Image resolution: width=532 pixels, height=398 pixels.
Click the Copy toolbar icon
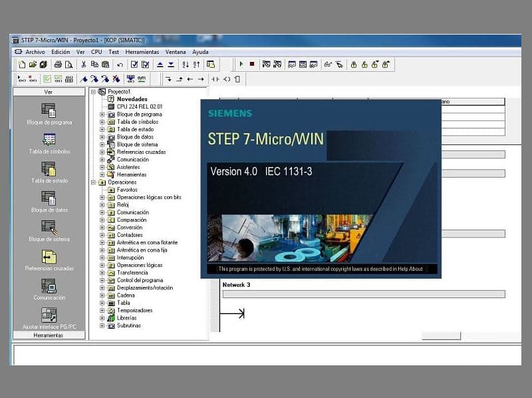point(94,64)
